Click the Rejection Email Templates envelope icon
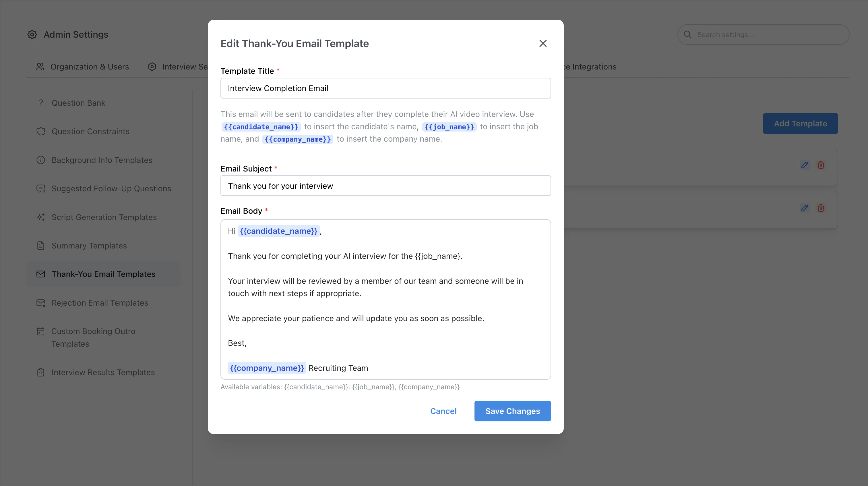Image resolution: width=868 pixels, height=486 pixels. (41, 303)
